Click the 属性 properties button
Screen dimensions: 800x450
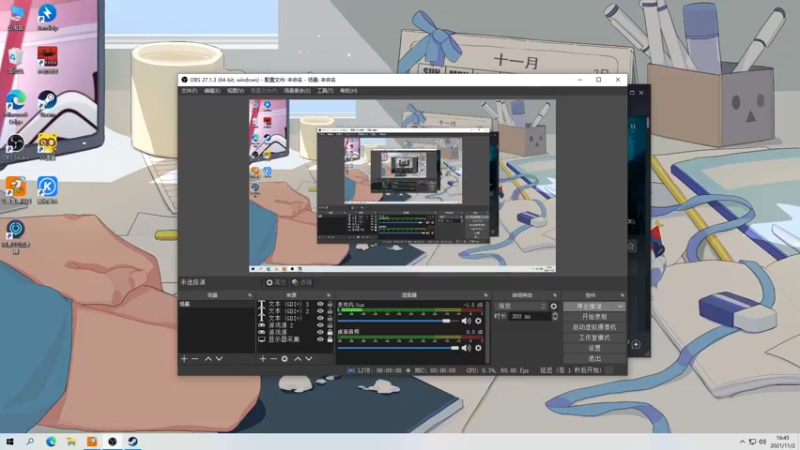coord(276,282)
